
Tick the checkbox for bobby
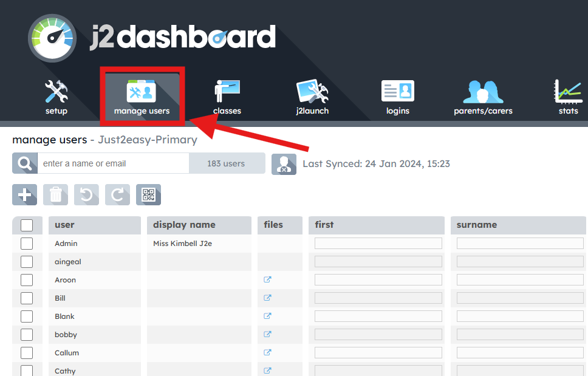(27, 335)
